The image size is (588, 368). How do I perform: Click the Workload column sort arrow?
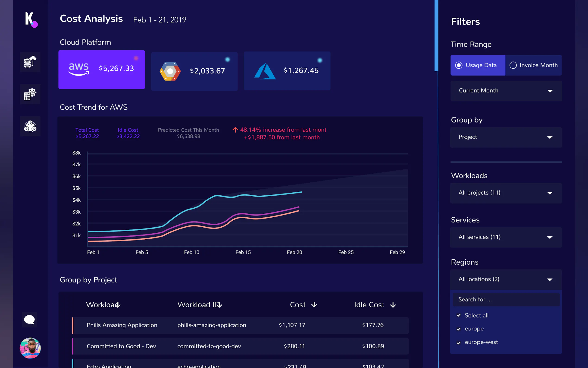(x=118, y=305)
